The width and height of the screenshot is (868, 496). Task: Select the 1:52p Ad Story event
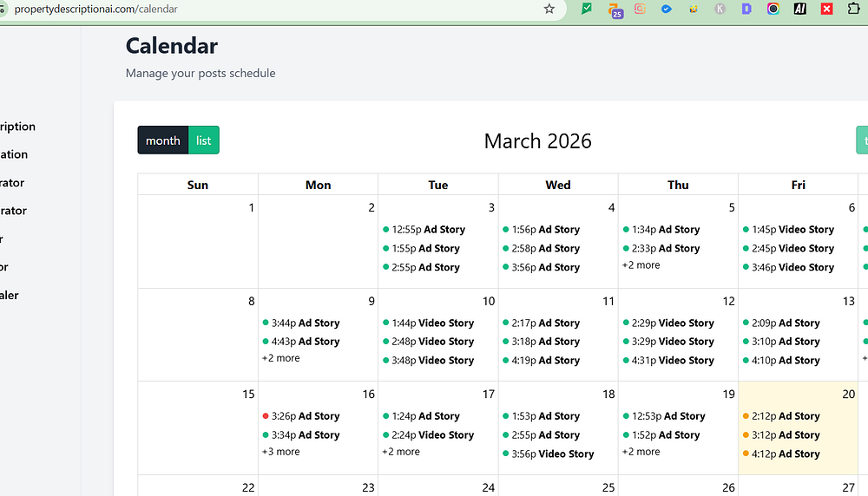[661, 434]
